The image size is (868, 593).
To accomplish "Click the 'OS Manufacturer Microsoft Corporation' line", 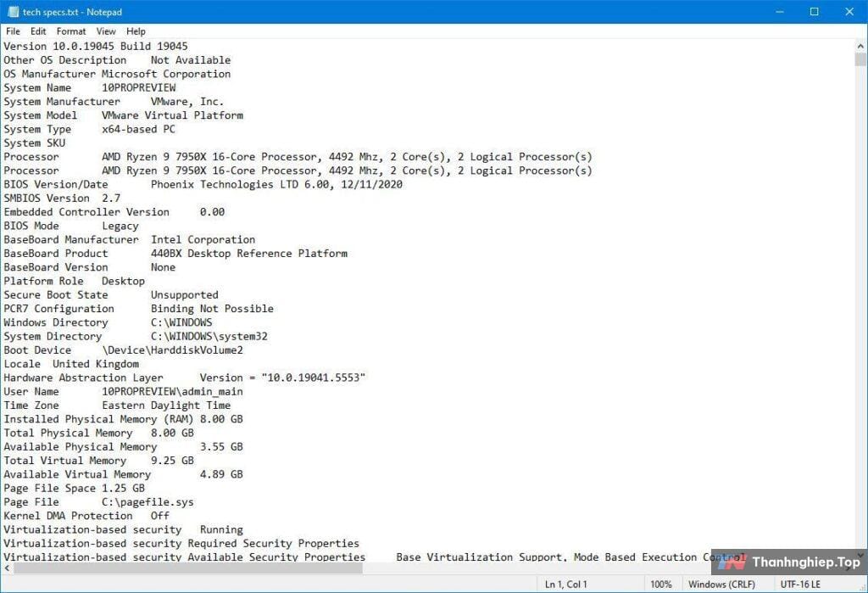I will 117,74.
